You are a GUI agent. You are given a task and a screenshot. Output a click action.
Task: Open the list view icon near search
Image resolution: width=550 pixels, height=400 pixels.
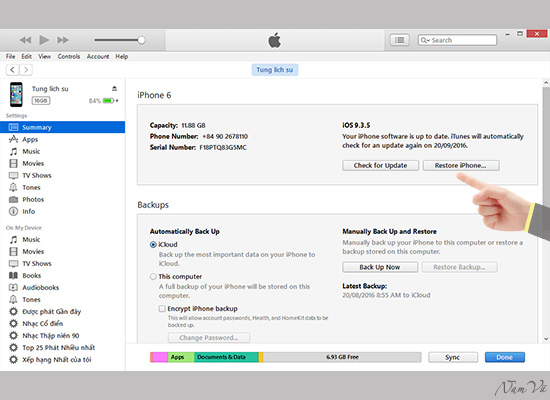400,40
